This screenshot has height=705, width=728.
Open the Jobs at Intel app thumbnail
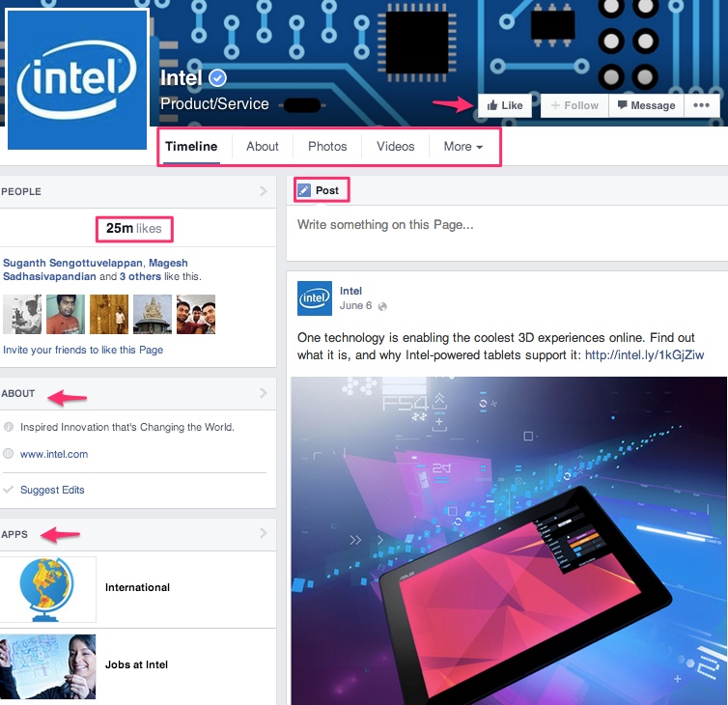[x=47, y=666]
